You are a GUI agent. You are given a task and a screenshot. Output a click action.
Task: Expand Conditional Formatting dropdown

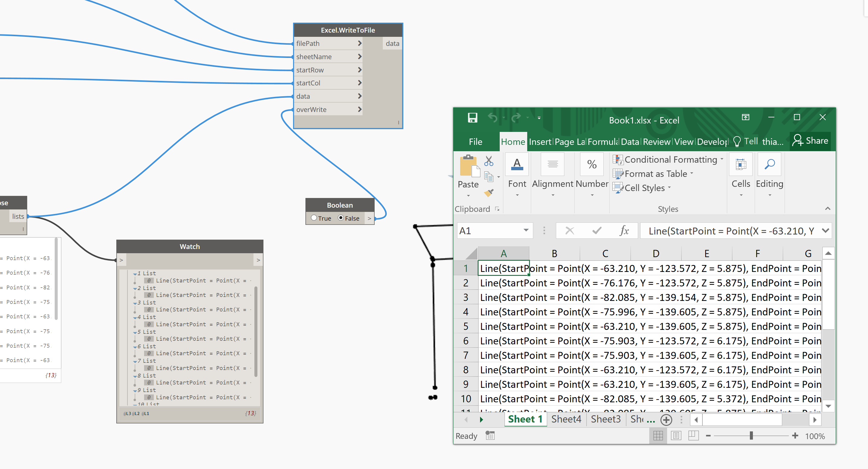722,159
